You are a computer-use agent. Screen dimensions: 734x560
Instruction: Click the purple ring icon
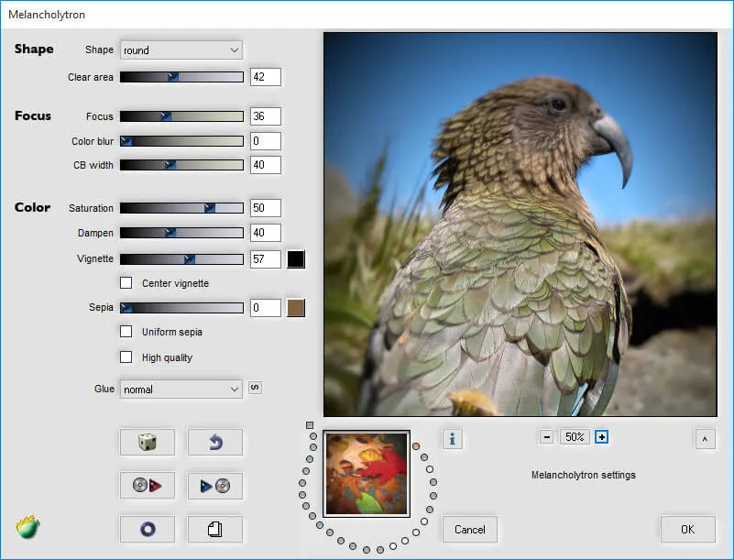point(147,529)
